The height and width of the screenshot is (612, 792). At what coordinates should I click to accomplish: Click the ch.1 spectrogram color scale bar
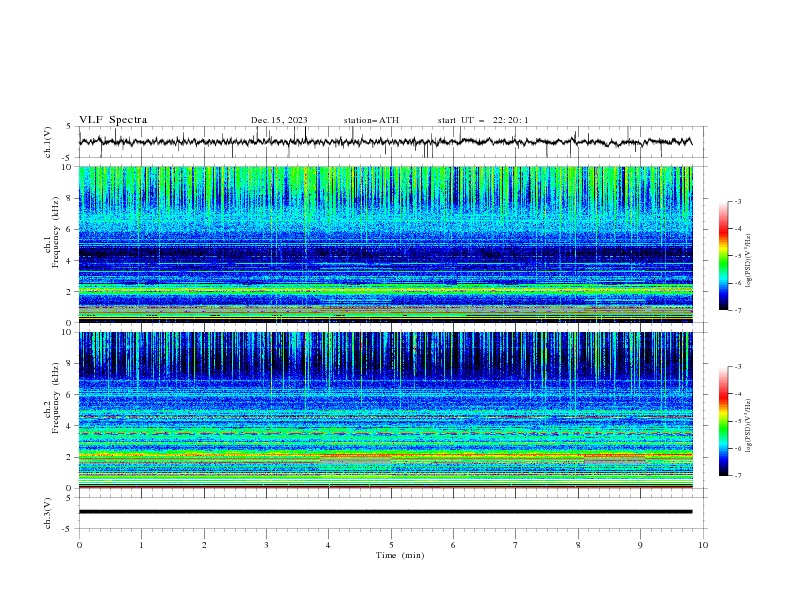[723, 256]
